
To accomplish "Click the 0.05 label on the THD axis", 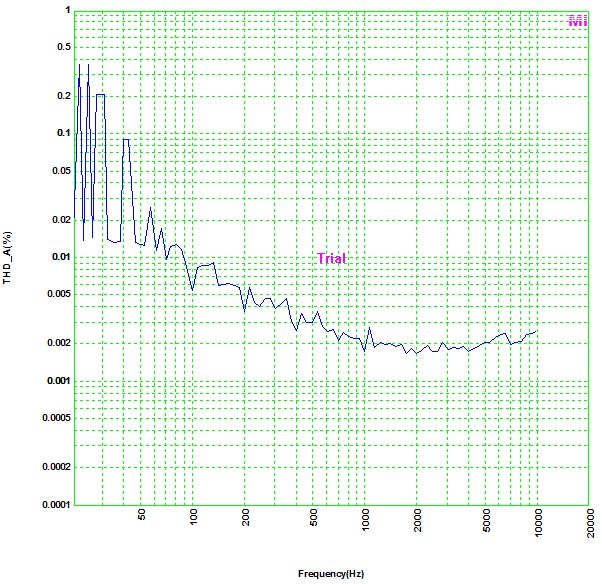I will (x=62, y=171).
